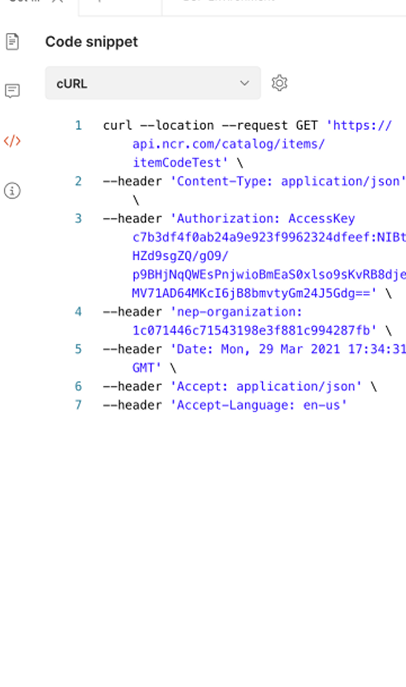Click 'Date: Mon, 29 Mar 2021' header text

[258, 349]
